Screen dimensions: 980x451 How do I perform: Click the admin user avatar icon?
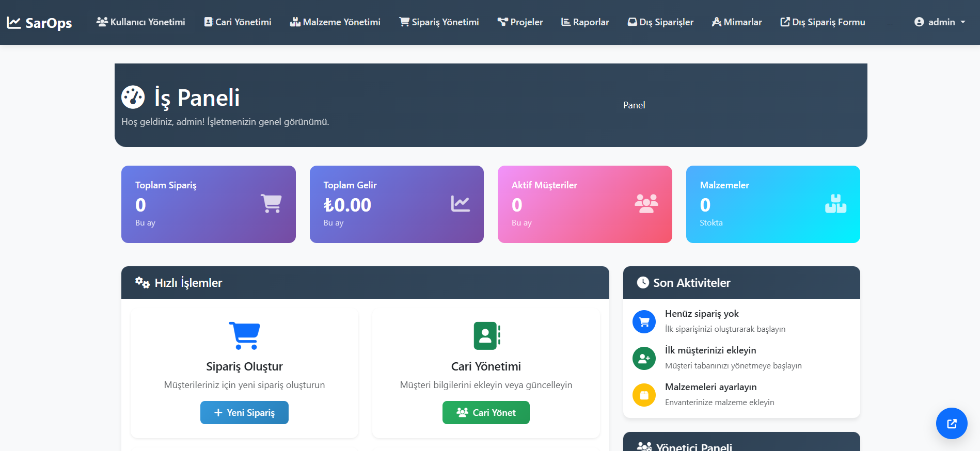(x=919, y=22)
